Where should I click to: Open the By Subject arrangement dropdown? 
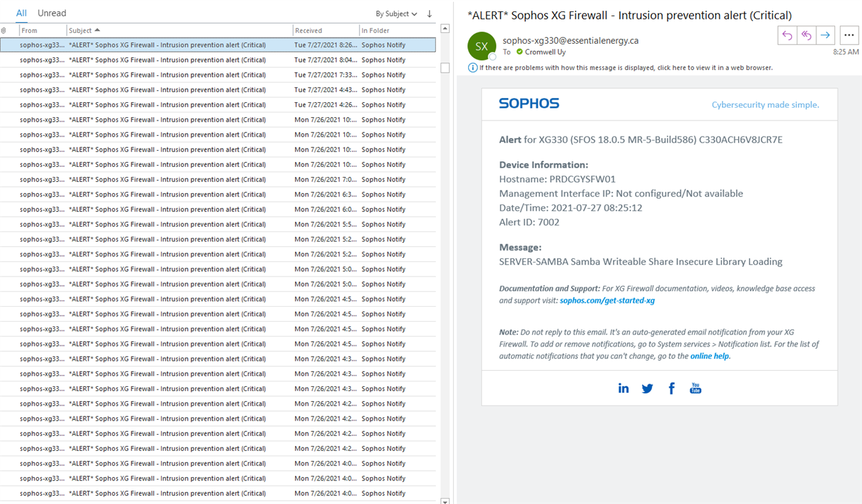click(x=396, y=13)
